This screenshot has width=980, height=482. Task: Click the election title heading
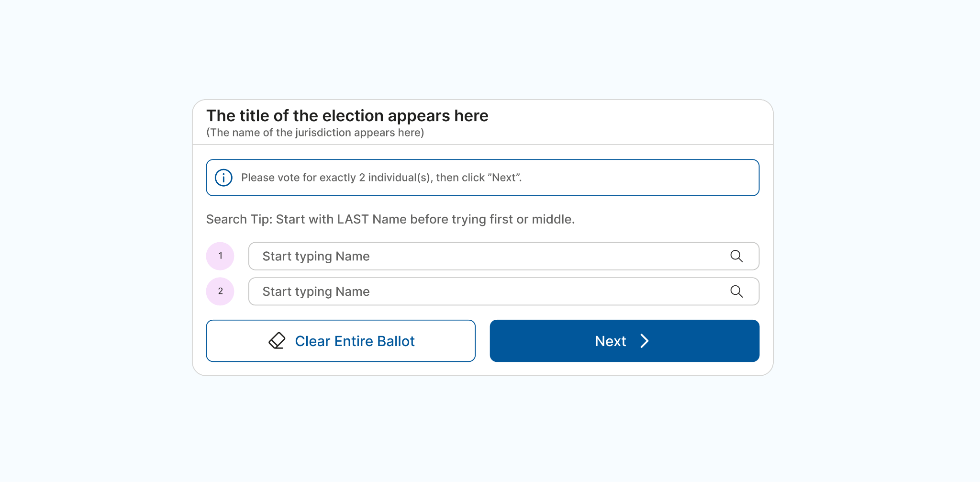point(347,116)
